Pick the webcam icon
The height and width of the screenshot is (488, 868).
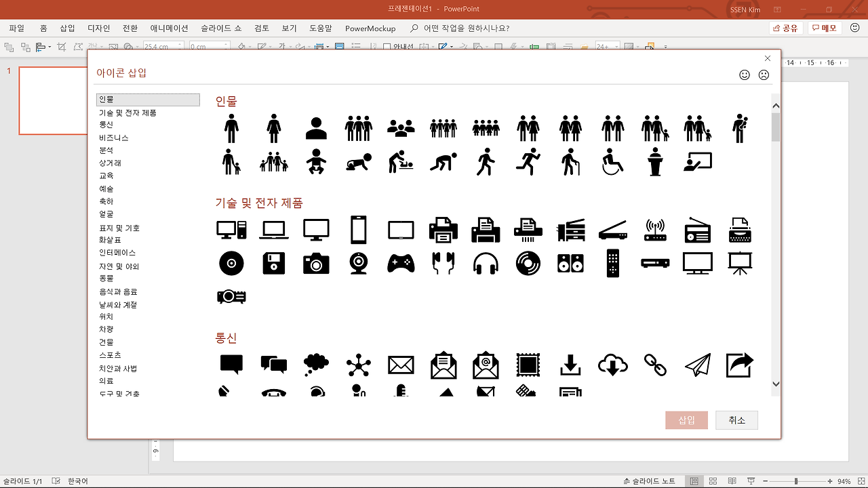359,263
